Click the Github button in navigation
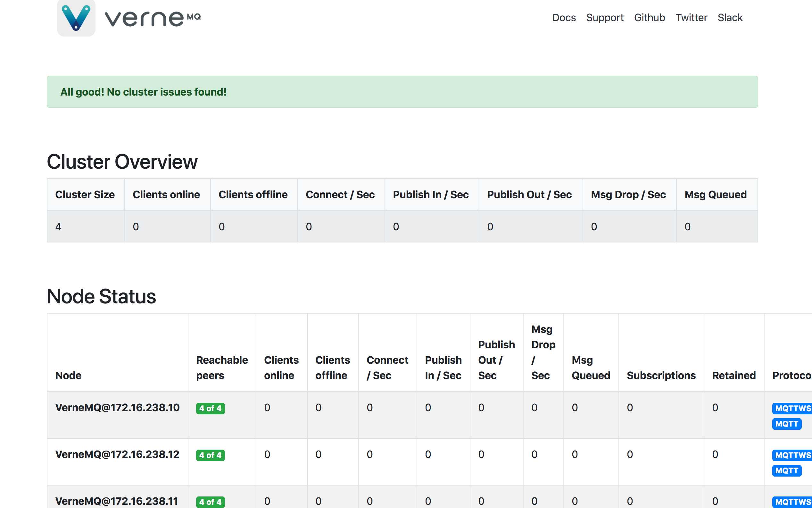This screenshot has width=812, height=508. pos(650,18)
